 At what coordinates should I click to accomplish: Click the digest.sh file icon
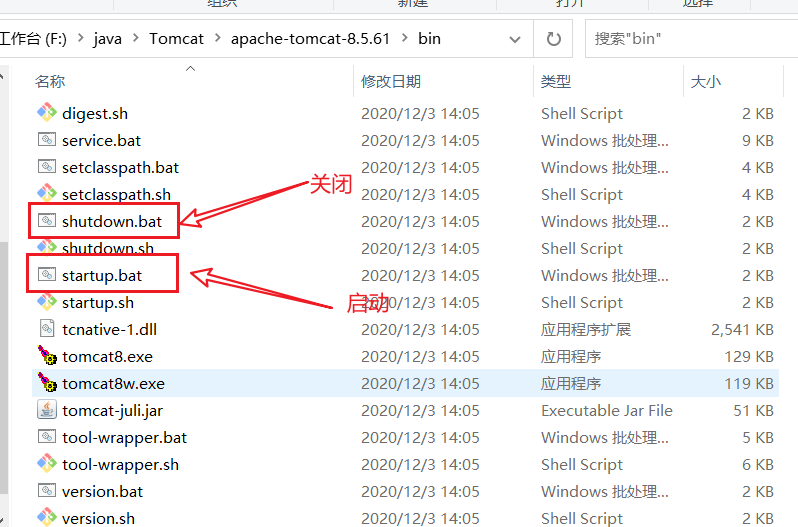click(x=47, y=113)
